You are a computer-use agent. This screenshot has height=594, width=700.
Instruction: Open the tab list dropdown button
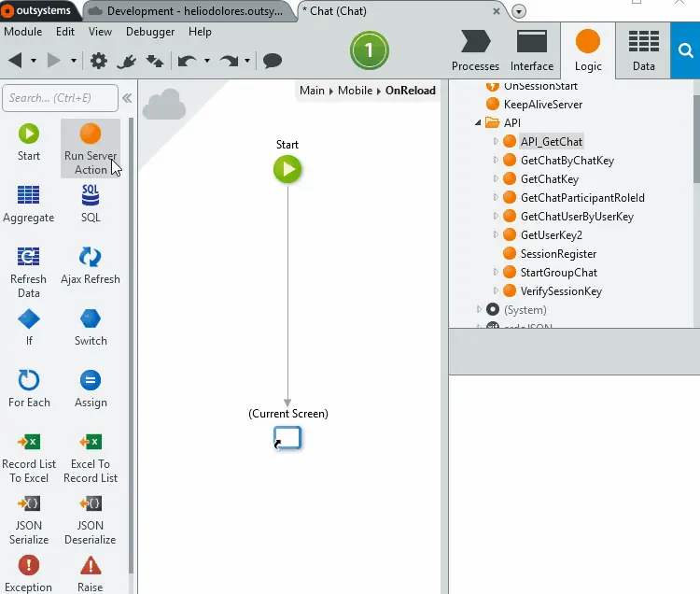[519, 11]
